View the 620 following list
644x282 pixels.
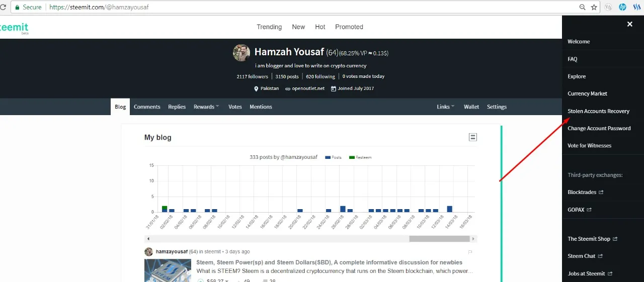[x=320, y=76]
